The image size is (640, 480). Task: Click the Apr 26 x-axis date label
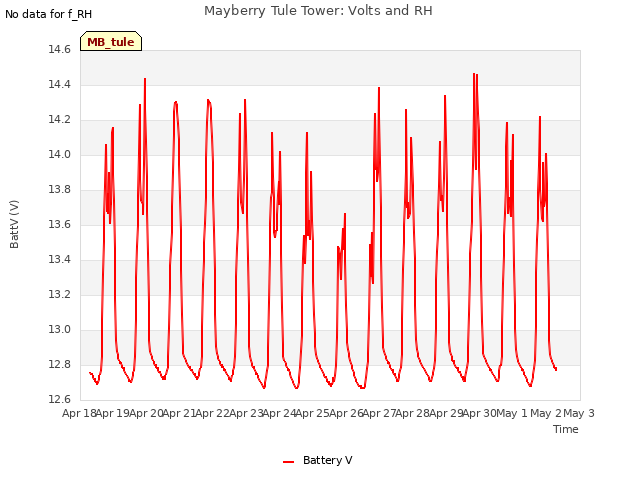346,413
